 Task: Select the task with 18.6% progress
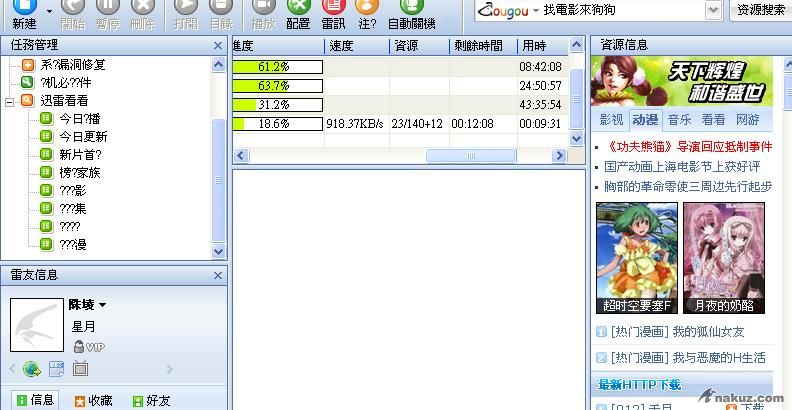tap(400, 124)
